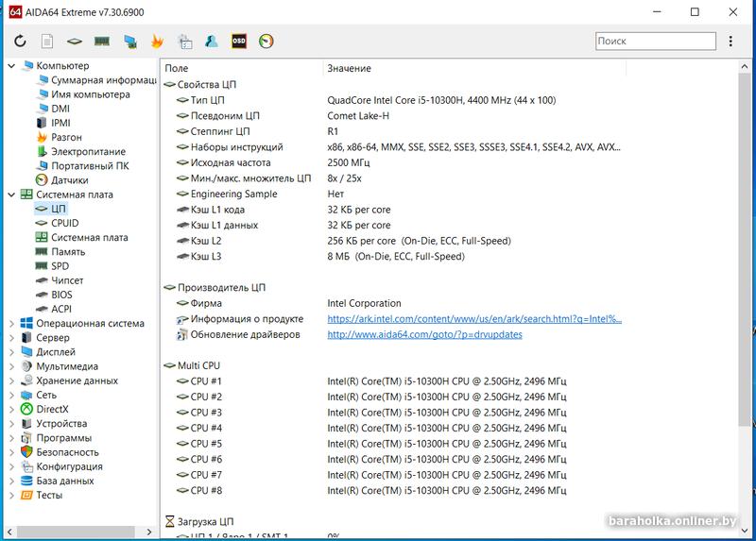Click the report wizard toolbar icon

point(184,42)
